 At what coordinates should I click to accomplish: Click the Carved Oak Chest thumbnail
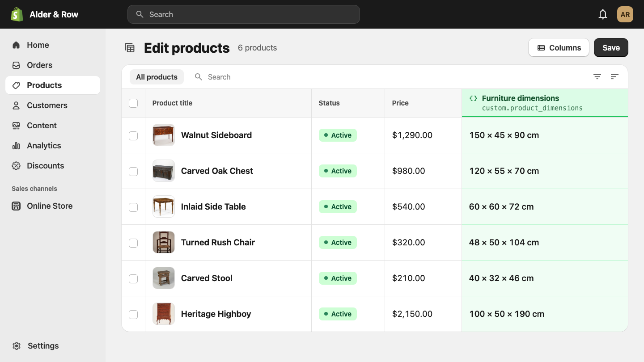[164, 171]
